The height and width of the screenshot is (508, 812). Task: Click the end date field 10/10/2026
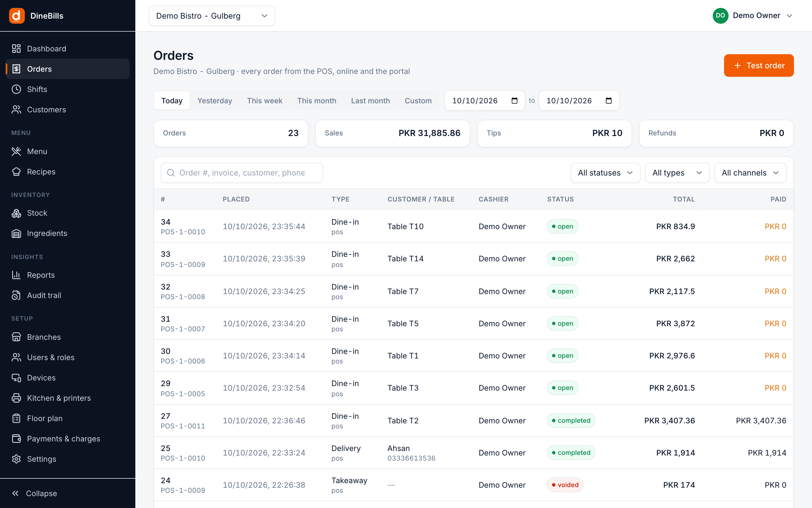[579, 100]
